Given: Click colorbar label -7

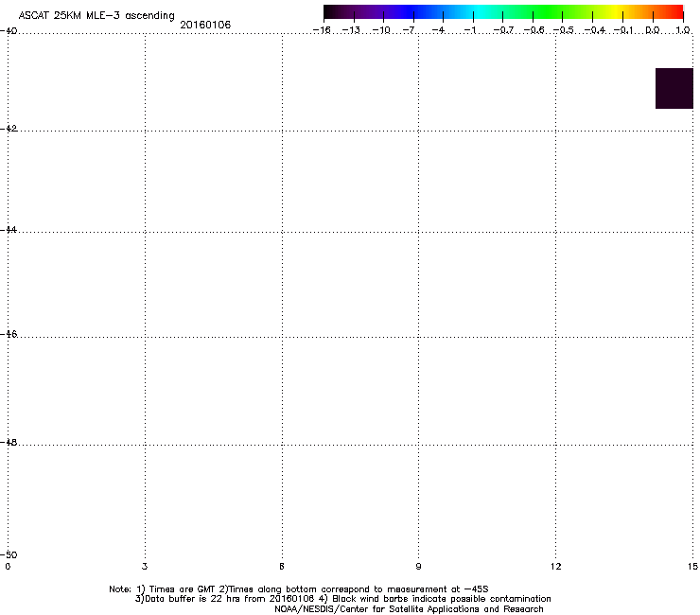Looking at the screenshot, I should (x=409, y=30).
